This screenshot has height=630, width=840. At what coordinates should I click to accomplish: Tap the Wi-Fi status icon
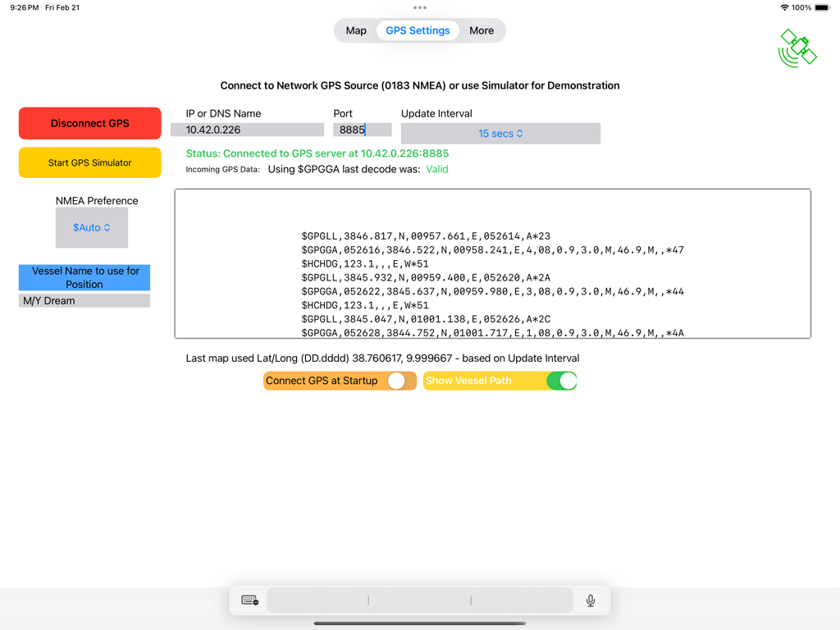tap(784, 7)
